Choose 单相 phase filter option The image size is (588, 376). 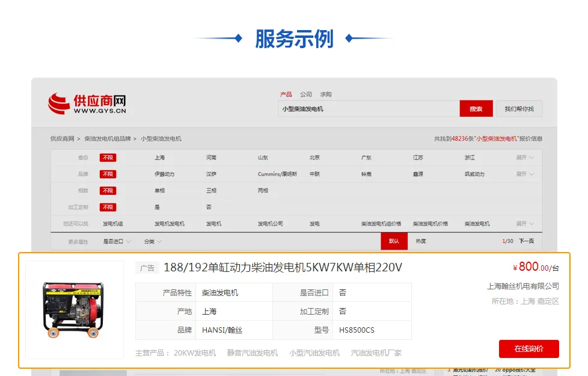(x=160, y=191)
